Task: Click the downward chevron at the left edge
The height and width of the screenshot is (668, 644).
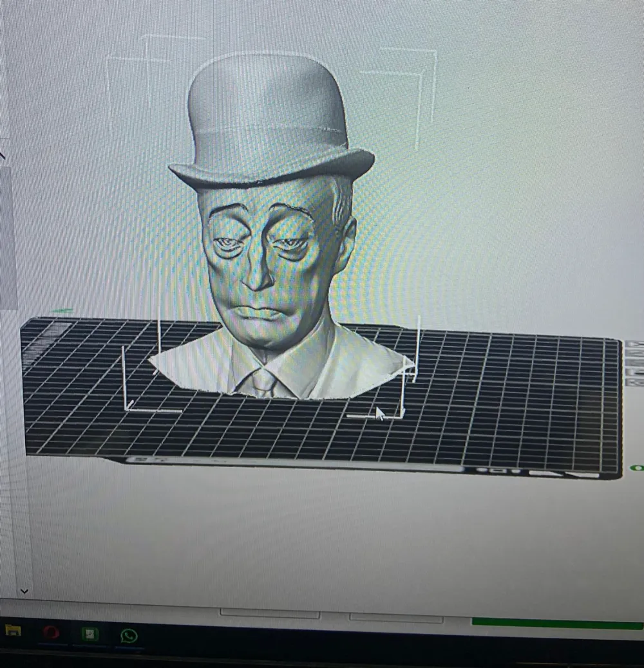Action: point(24,591)
